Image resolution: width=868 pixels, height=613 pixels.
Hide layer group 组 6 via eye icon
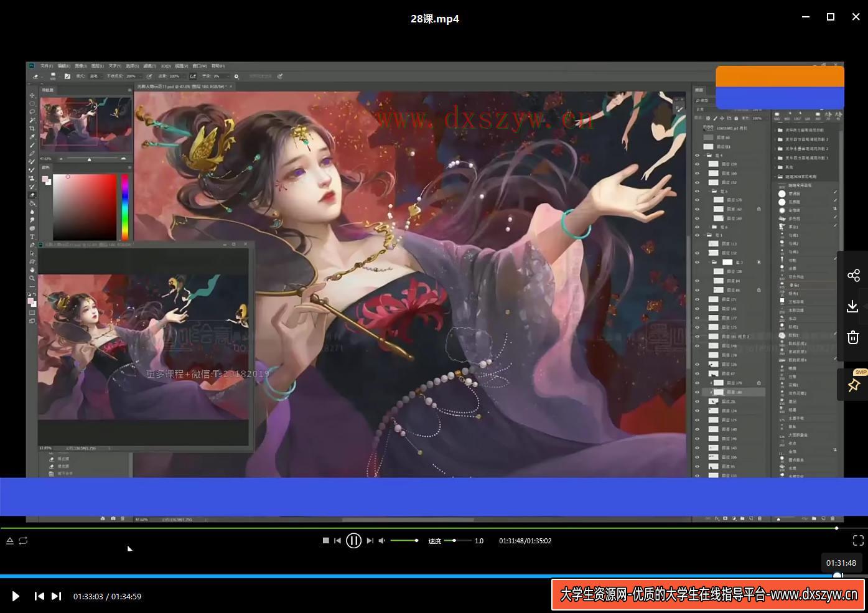coord(698,227)
